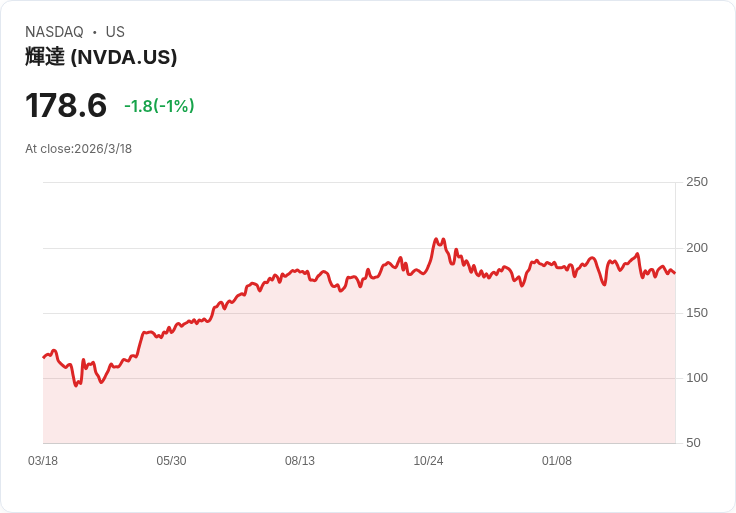The height and width of the screenshot is (513, 736).
Task: Select the 08/13 date on x-axis
Action: point(300,461)
